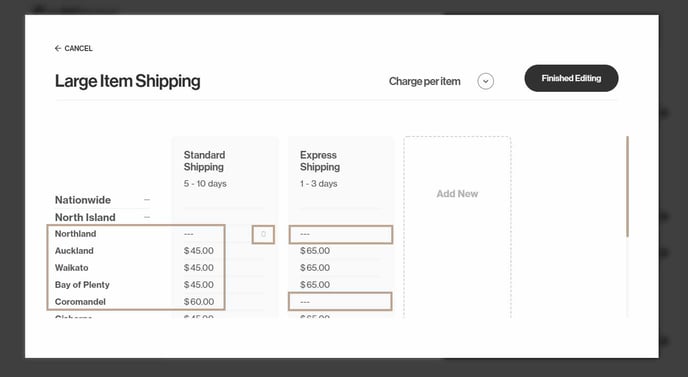The image size is (688, 377).
Task: Select the Bay of Plenty region label
Action: (x=82, y=284)
